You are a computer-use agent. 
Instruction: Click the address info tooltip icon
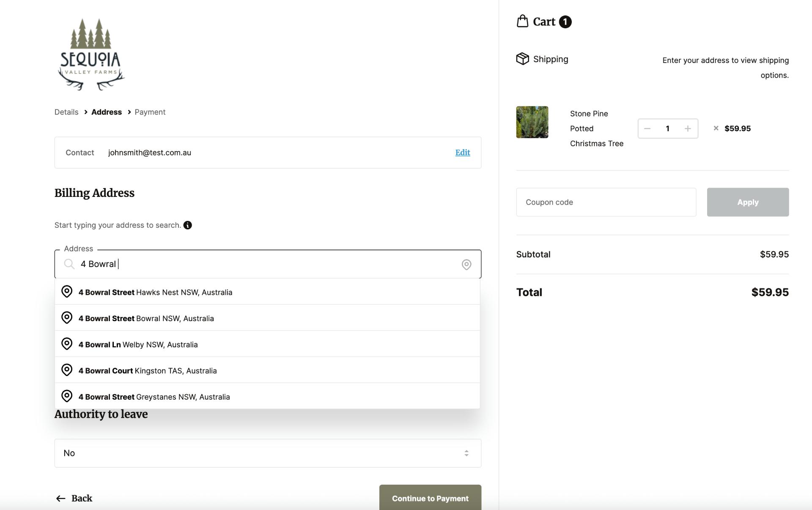pos(187,225)
